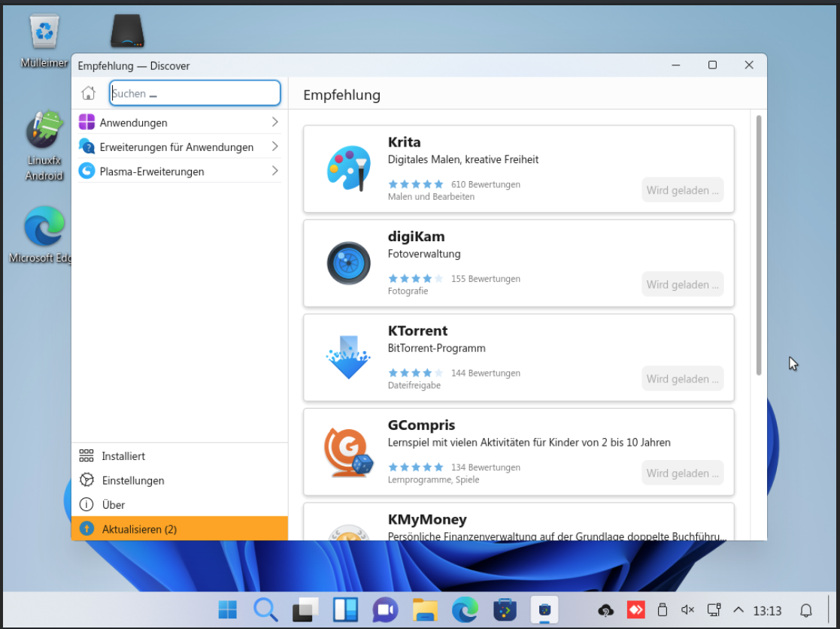Launch Edge from the taskbar

465,609
